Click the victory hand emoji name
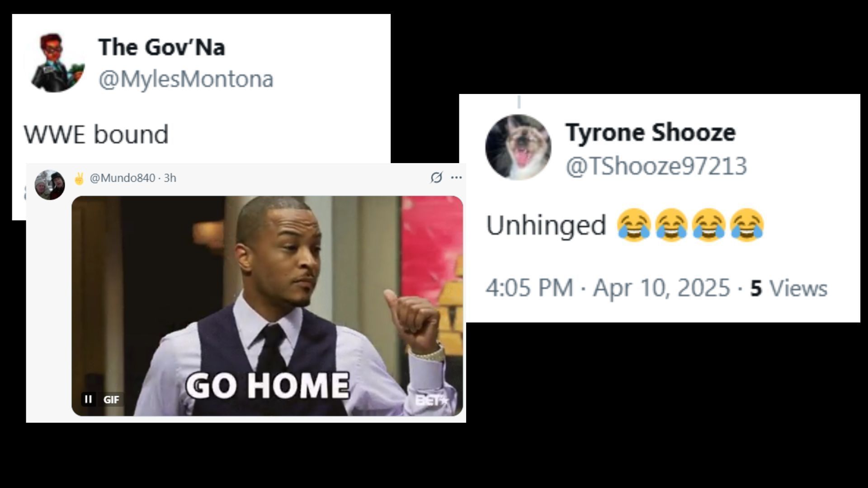868x488 pixels. pyautogui.click(x=79, y=178)
